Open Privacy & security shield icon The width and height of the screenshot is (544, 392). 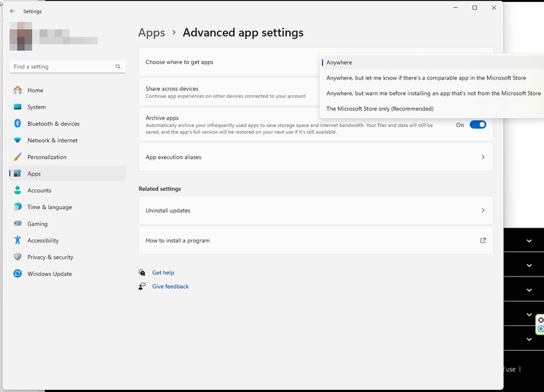coord(18,257)
